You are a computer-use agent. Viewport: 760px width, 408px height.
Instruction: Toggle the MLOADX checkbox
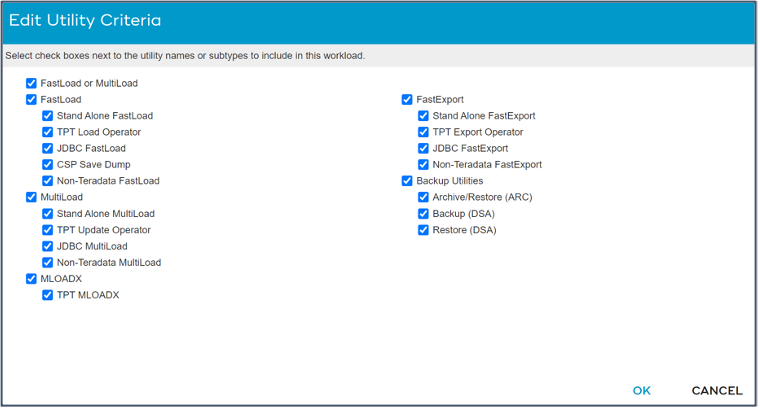coord(31,279)
